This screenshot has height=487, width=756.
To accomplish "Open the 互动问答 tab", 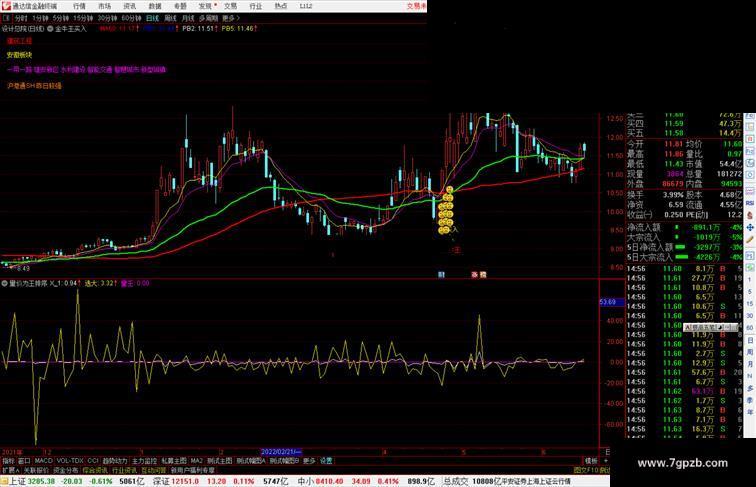I will 154,470.
